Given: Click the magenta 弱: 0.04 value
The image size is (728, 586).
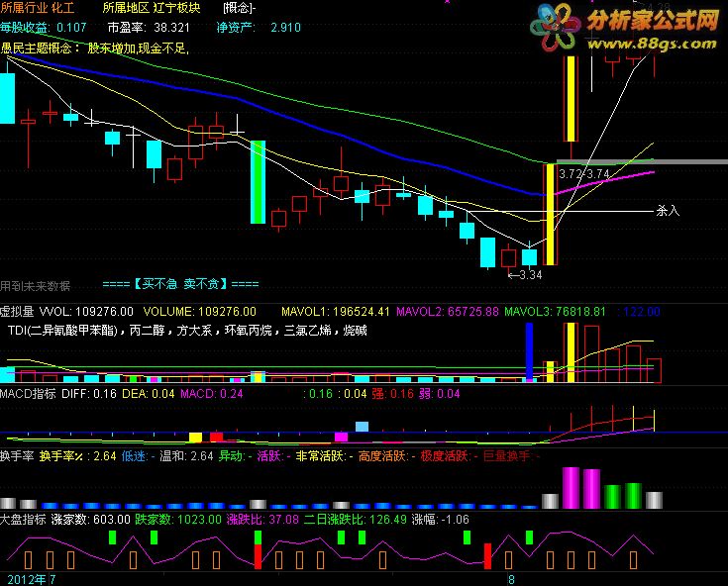Looking at the screenshot, I should coord(439,393).
